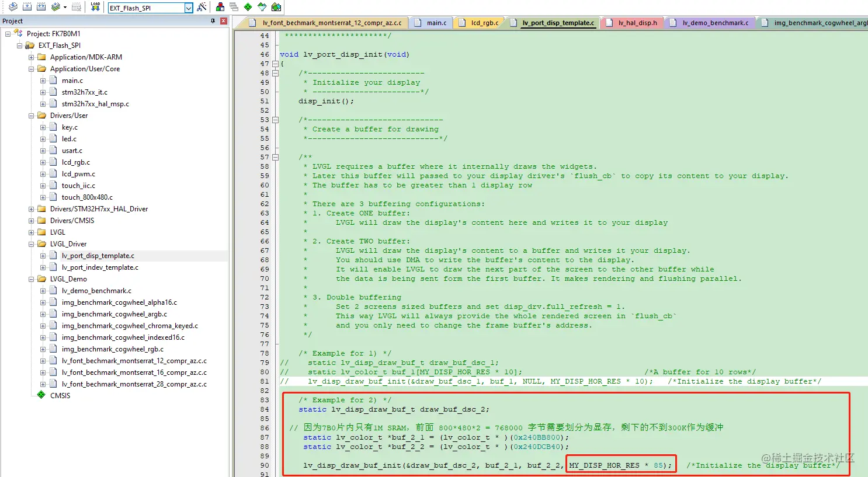This screenshot has width=868, height=477.
Task: Close the Project panel with red X
Action: 223,21
